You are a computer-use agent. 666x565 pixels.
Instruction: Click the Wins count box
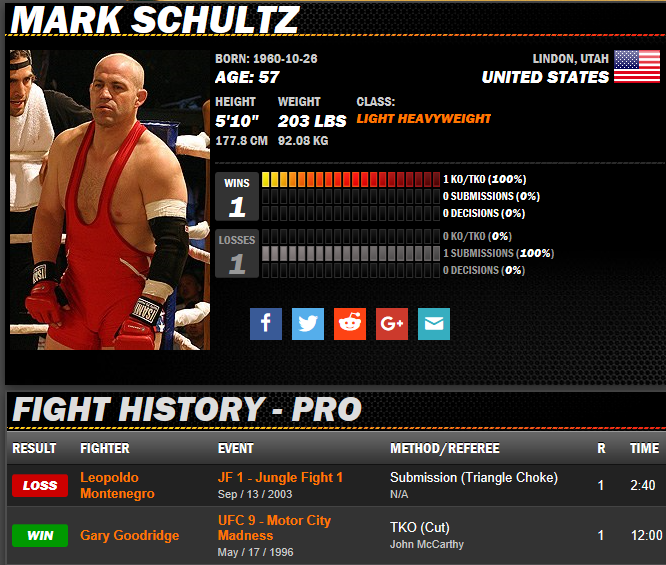237,196
